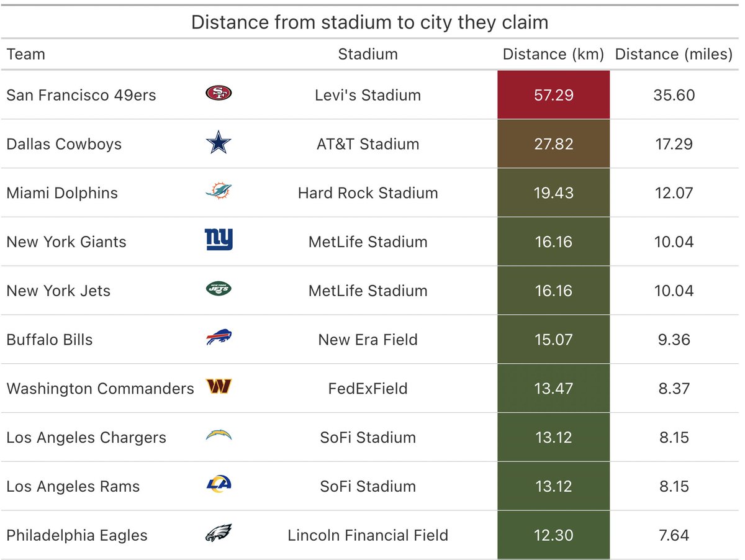Select the 'Miami Dolphins' team name
745x560 pixels.
[x=62, y=193]
